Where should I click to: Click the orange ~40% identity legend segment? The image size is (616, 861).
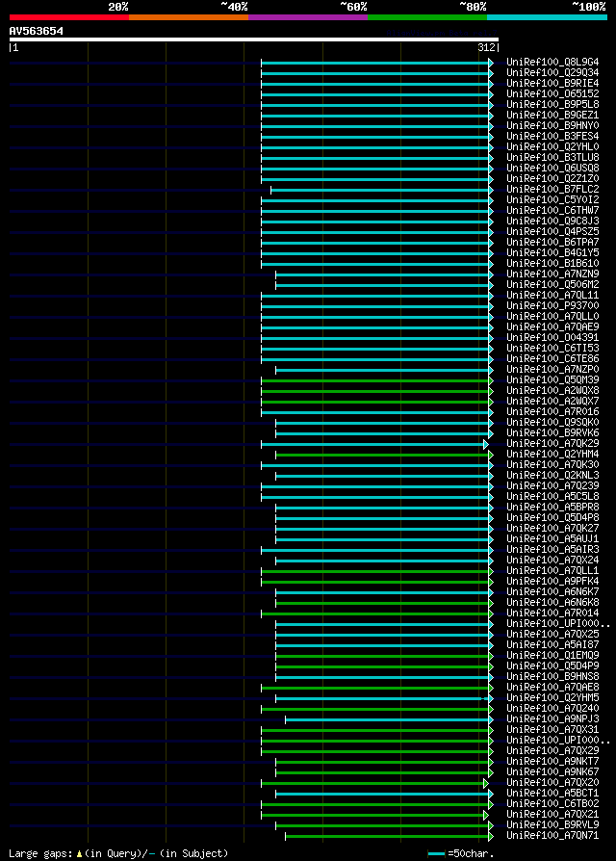point(189,17)
